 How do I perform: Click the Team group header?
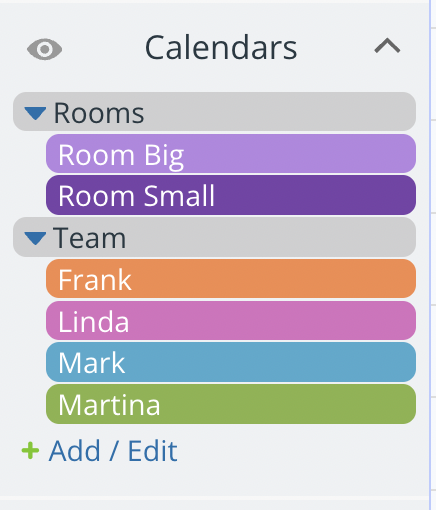click(214, 237)
